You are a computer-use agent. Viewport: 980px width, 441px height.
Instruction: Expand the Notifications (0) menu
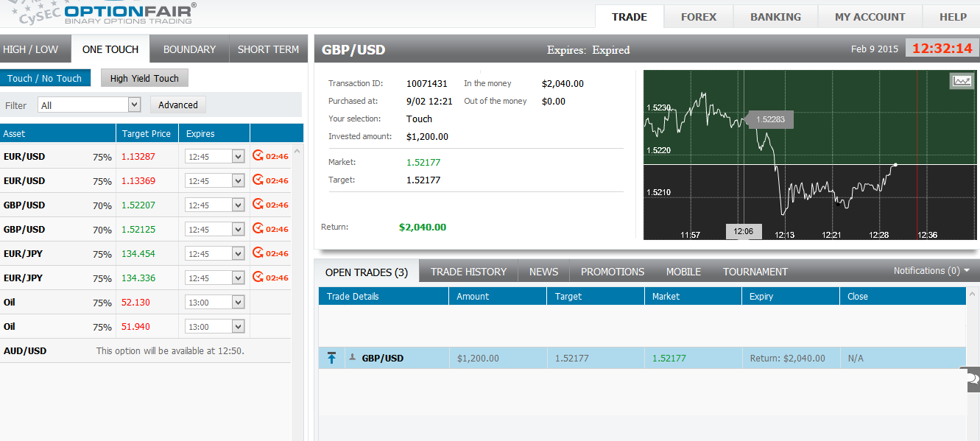(931, 271)
